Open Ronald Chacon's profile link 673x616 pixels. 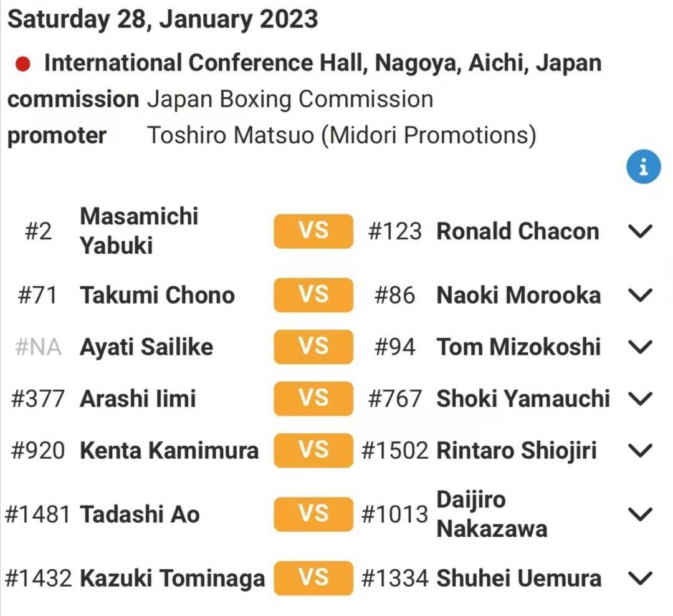(518, 231)
